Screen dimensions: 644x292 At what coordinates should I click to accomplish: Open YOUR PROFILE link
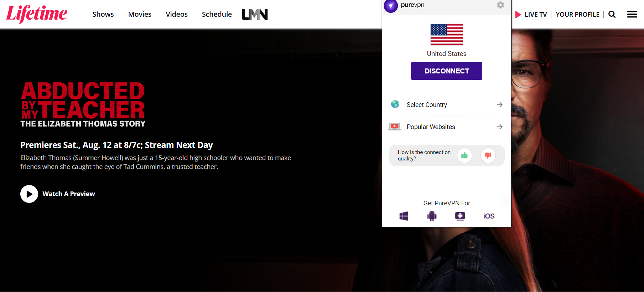point(577,14)
